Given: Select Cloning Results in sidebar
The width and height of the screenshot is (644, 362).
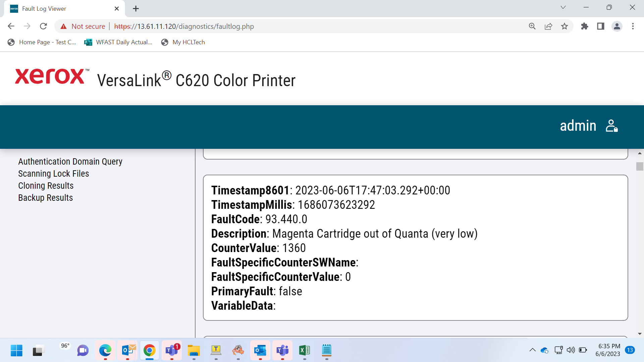Looking at the screenshot, I should pyautogui.click(x=46, y=186).
